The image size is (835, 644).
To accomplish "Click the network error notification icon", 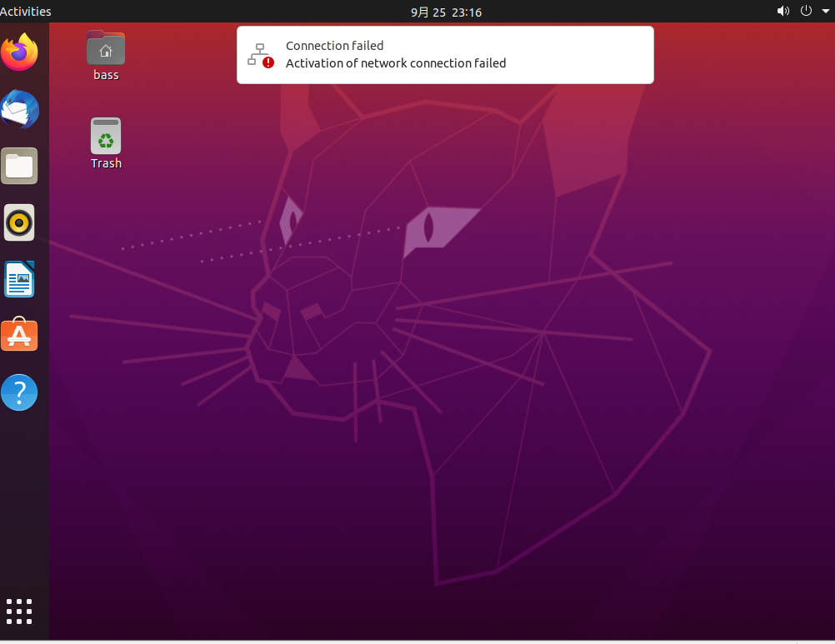I will pos(261,55).
